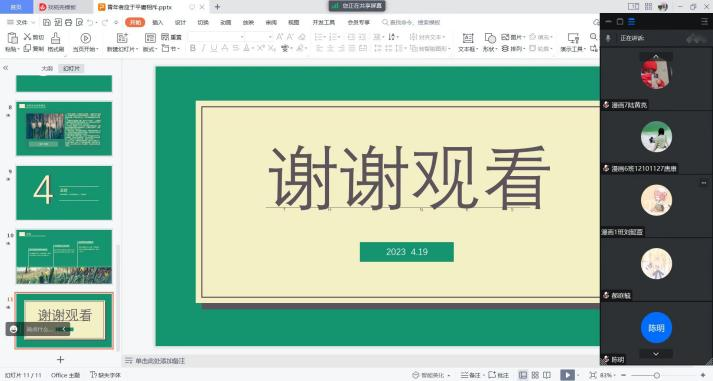Toggle normal view button in status bar

pos(523,375)
